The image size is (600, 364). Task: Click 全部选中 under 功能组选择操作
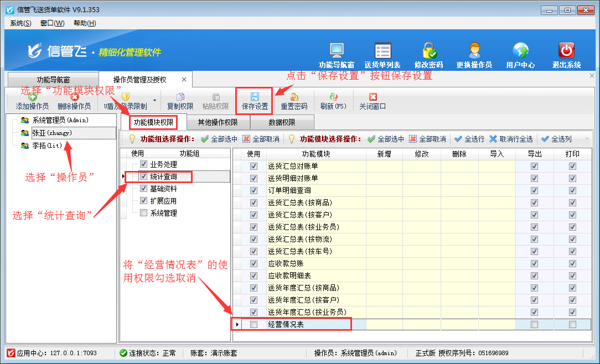[219, 139]
